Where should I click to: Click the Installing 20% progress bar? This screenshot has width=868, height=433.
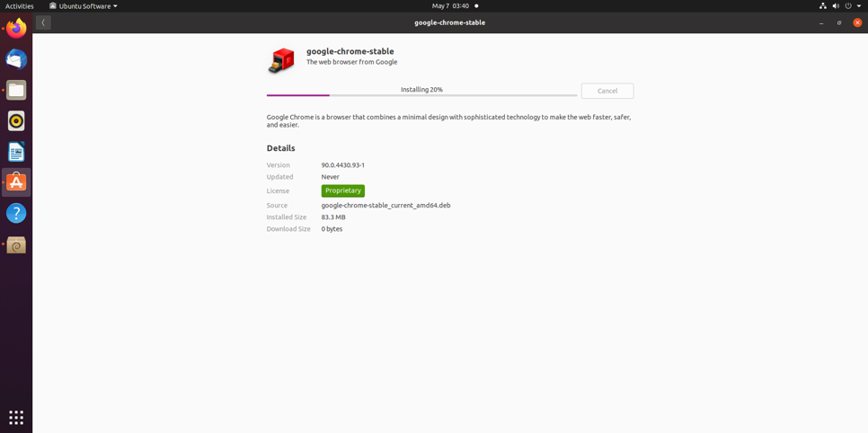pyautogui.click(x=421, y=94)
